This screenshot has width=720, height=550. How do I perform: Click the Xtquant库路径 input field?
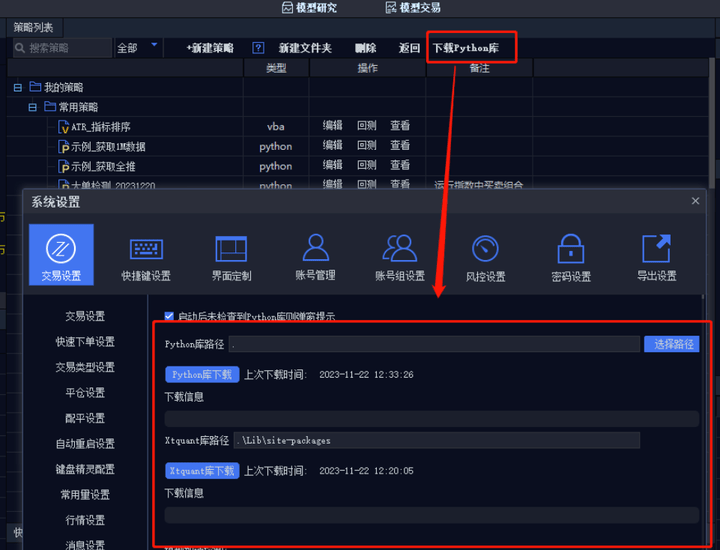(436, 440)
